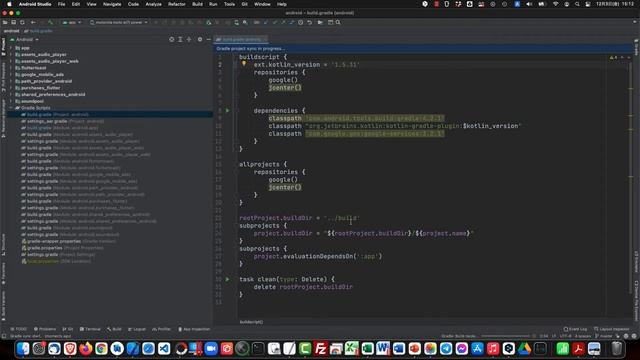Viewport: 640px width, 360px height.
Task: Open FileZilla from the dock
Action: pos(320,349)
